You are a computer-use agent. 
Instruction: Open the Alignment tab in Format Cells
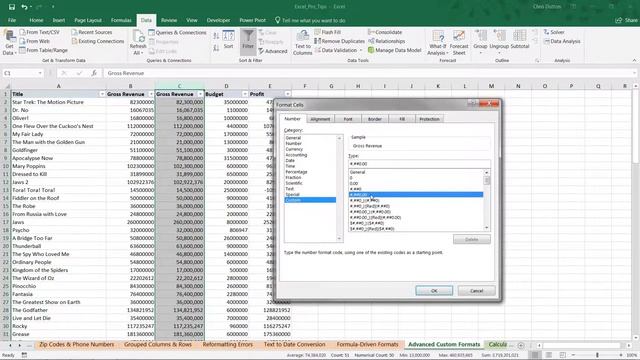(x=320, y=119)
